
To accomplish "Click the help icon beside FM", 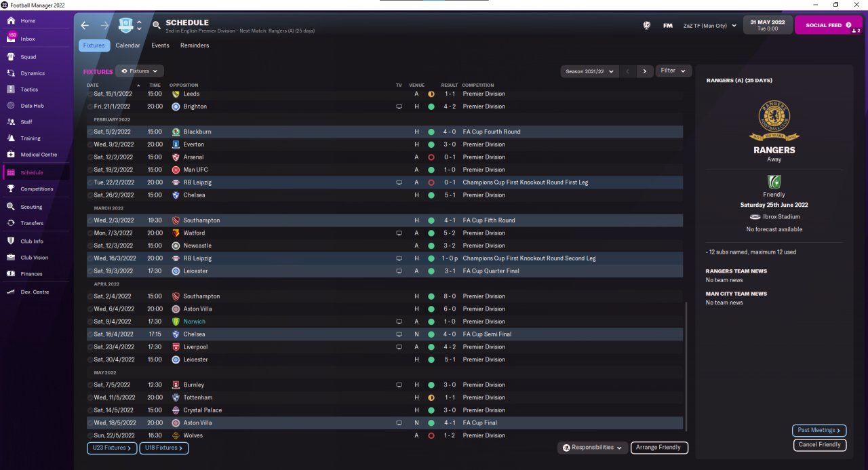I will (x=647, y=26).
